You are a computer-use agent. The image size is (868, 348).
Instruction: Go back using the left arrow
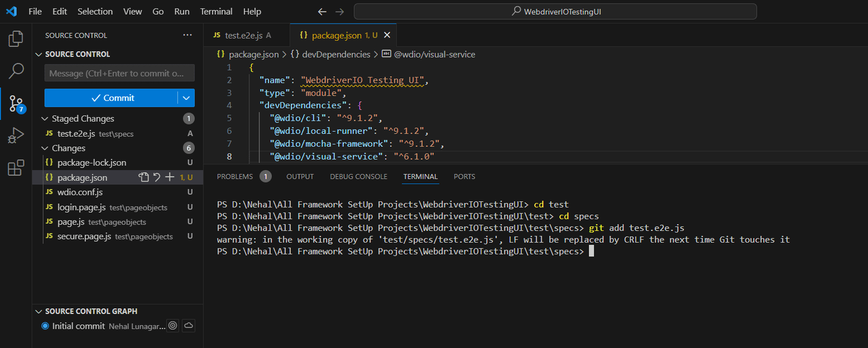pyautogui.click(x=322, y=12)
